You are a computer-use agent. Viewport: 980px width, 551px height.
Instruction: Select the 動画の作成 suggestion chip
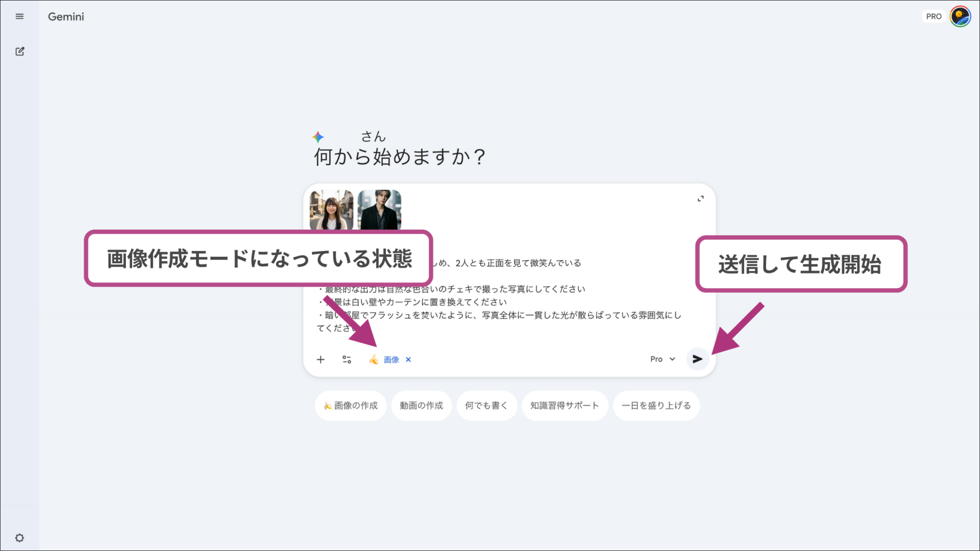tap(421, 405)
